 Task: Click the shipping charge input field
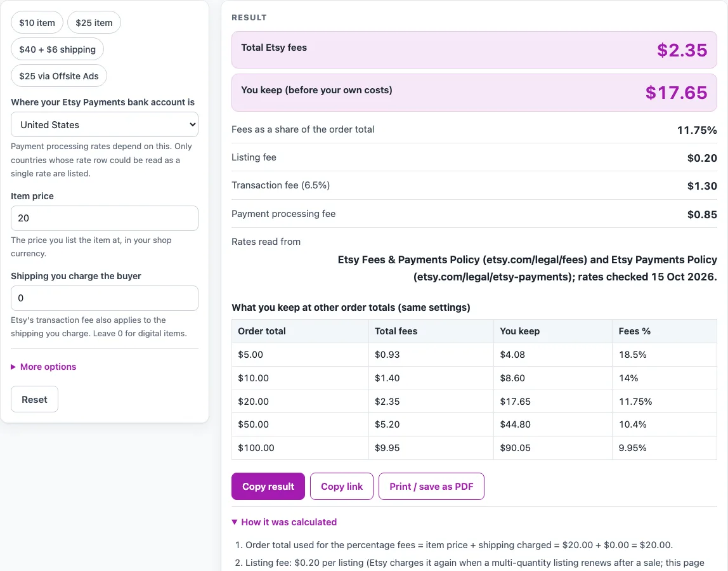(x=105, y=298)
